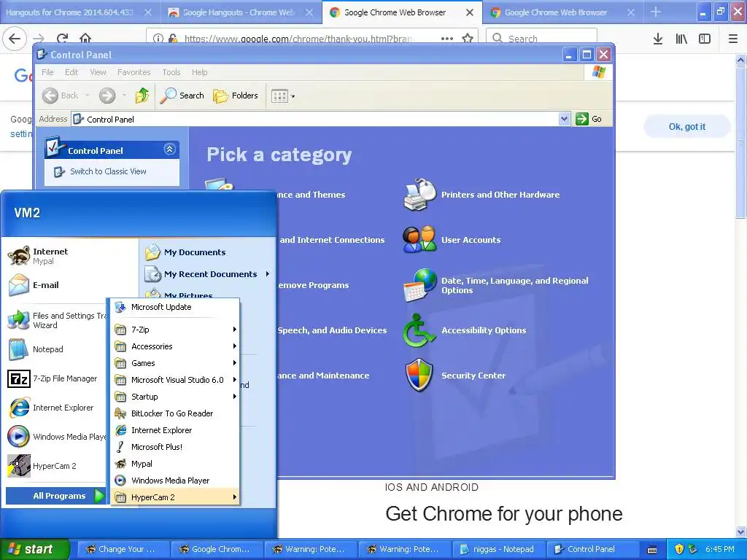The image size is (747, 560).
Task: Go to browser home page
Action: (x=85, y=39)
